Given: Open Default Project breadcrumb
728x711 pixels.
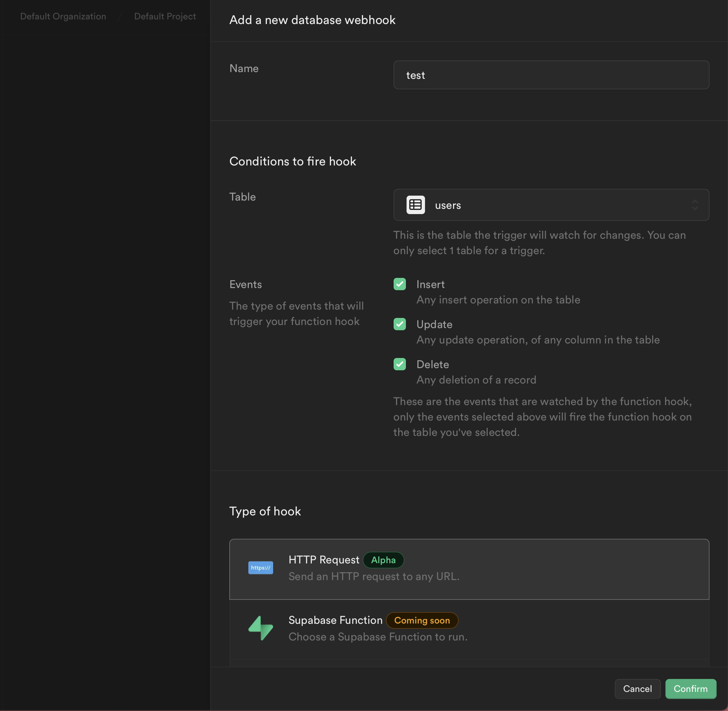Looking at the screenshot, I should click(x=165, y=16).
